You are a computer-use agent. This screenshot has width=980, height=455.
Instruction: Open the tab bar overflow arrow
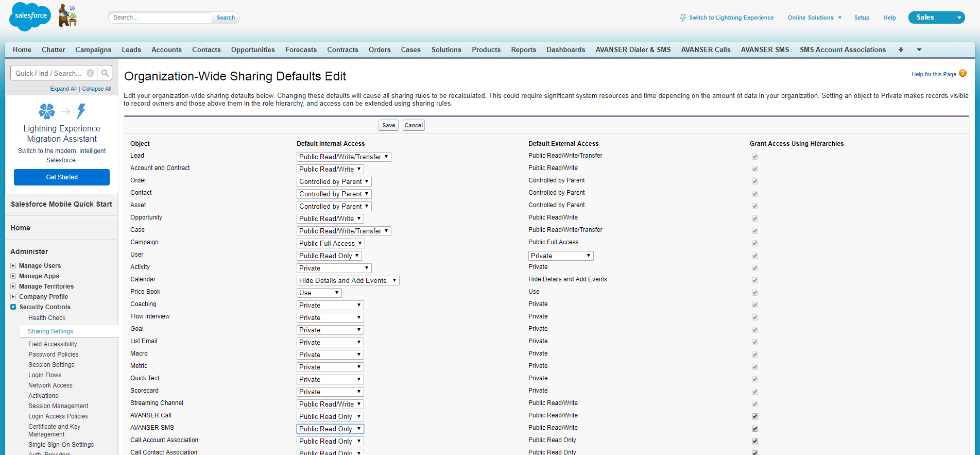(919, 50)
